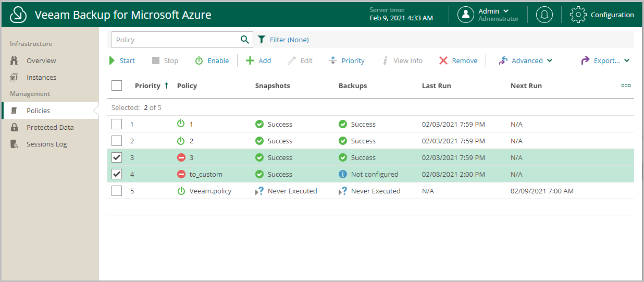The width and height of the screenshot is (644, 282).
Task: Click the Edit pencil button
Action: (300, 60)
